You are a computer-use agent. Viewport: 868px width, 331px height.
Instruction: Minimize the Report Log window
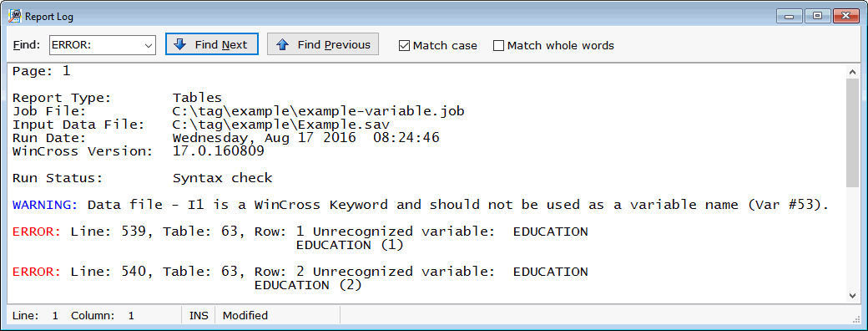pos(790,16)
